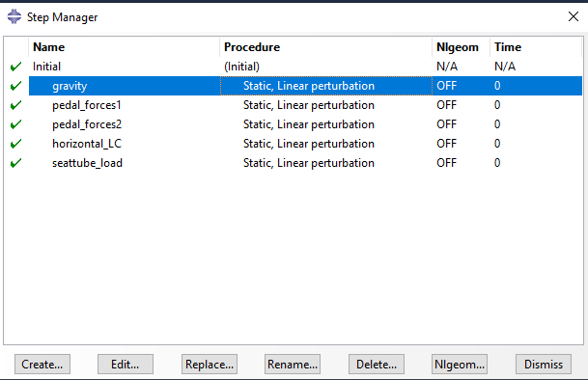The width and height of the screenshot is (588, 380).
Task: Click the Time column header
Action: pyautogui.click(x=536, y=47)
